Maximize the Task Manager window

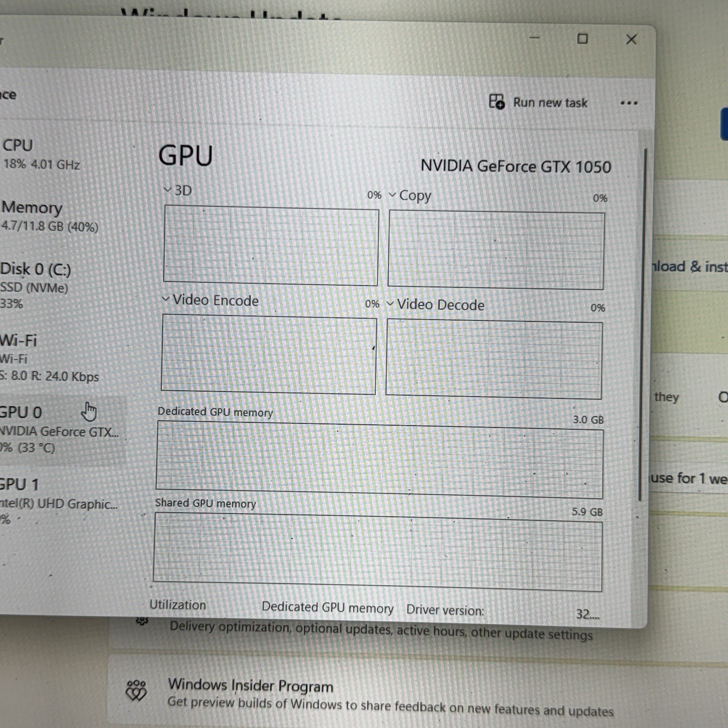(582, 39)
